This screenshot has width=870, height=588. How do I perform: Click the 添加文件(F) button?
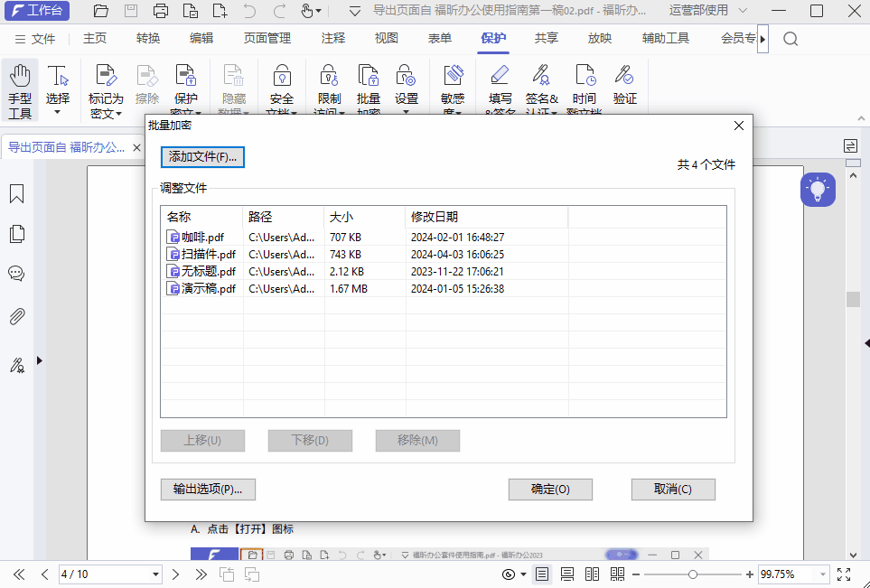point(202,156)
